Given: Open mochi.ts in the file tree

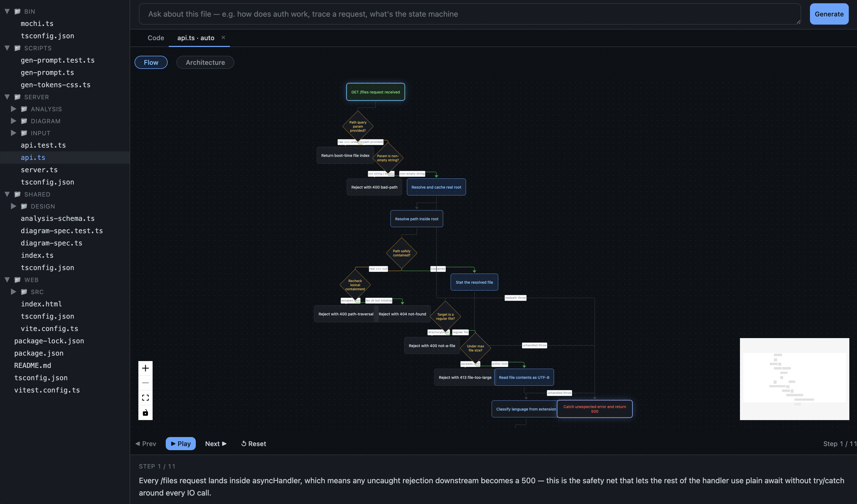Looking at the screenshot, I should click(37, 24).
